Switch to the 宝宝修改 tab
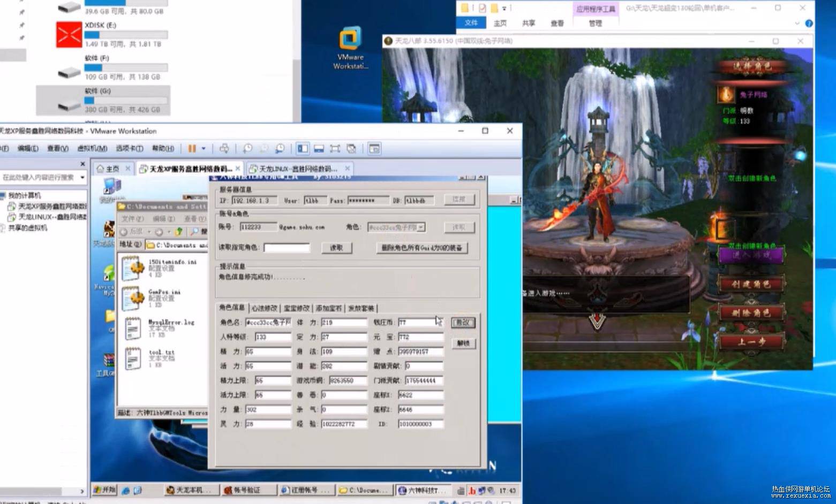The image size is (836, 504). click(x=297, y=308)
